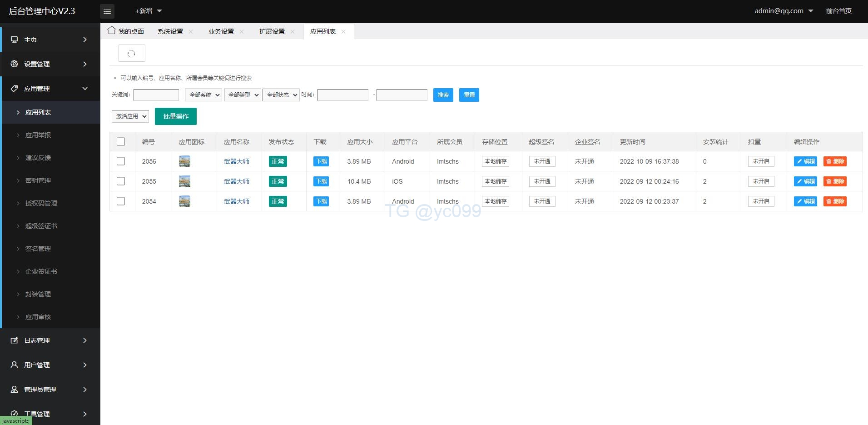Expand the admin@qq.com account dropdown
The height and width of the screenshot is (425, 868).
pos(782,10)
